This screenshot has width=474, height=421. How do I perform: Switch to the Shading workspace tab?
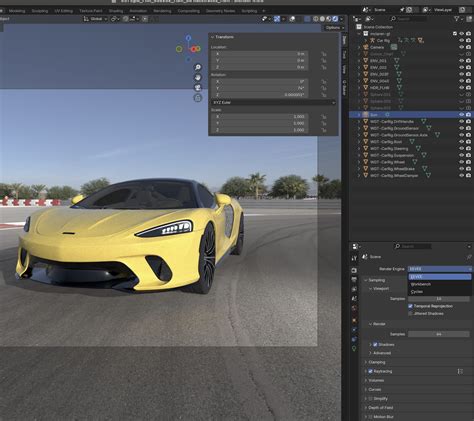click(116, 11)
